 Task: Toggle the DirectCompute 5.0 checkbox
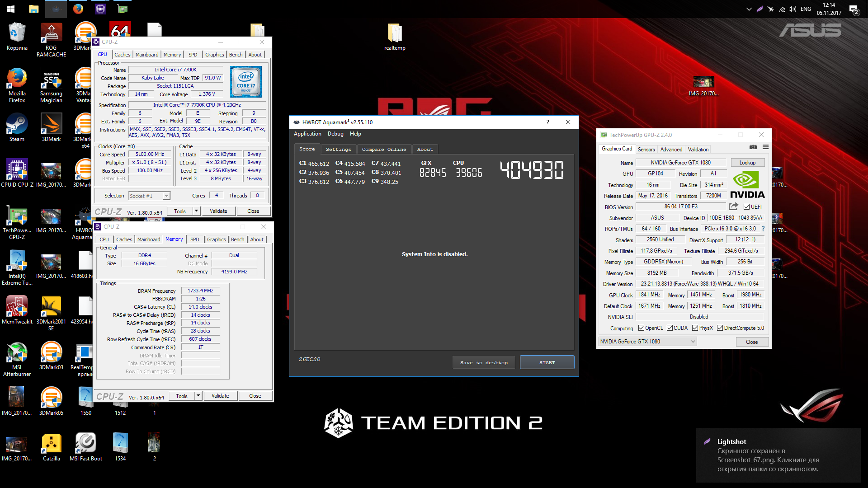point(720,328)
